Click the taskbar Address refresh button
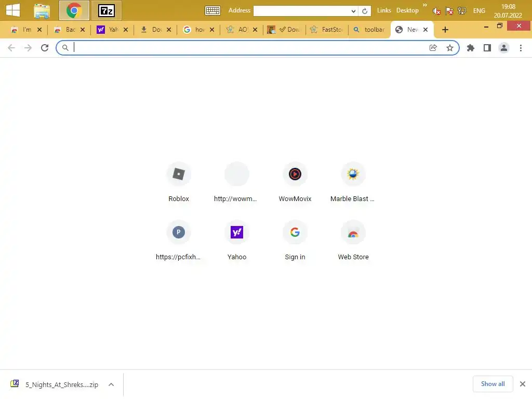This screenshot has height=399, width=532. pos(364,11)
